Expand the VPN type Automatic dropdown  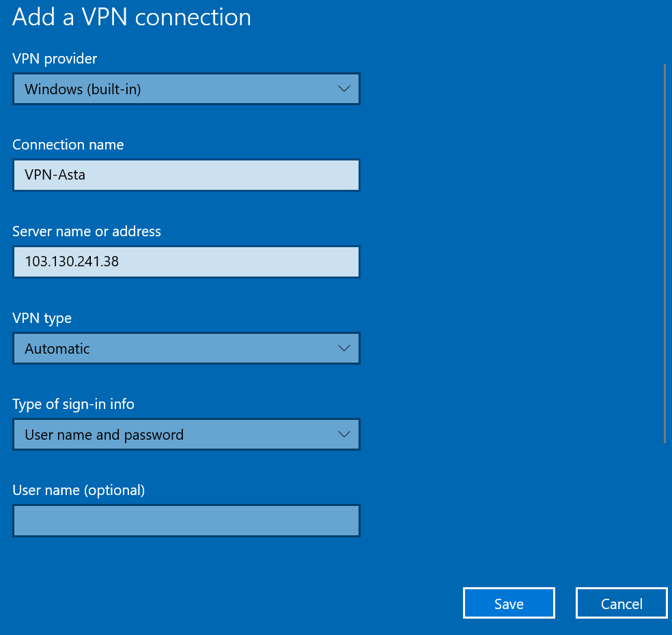[x=186, y=348]
